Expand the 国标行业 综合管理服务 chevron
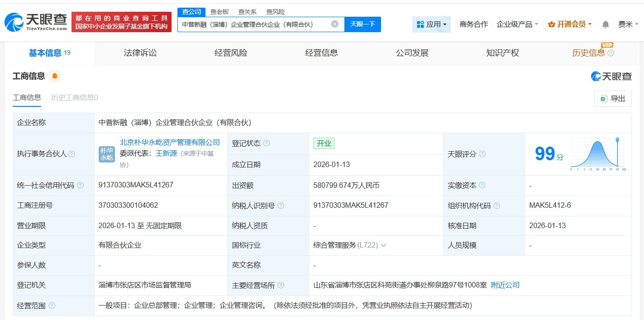 383,245
